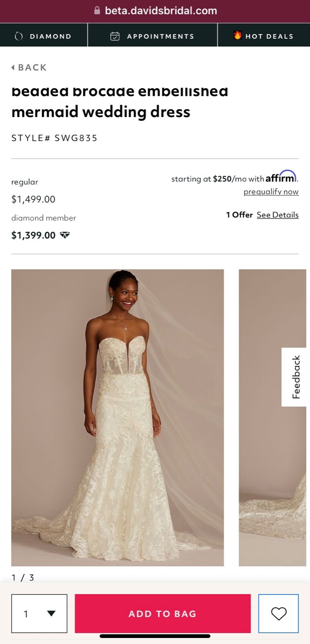Click the Affirm logo
Viewport: 310px width, 644px height.
coord(281,177)
